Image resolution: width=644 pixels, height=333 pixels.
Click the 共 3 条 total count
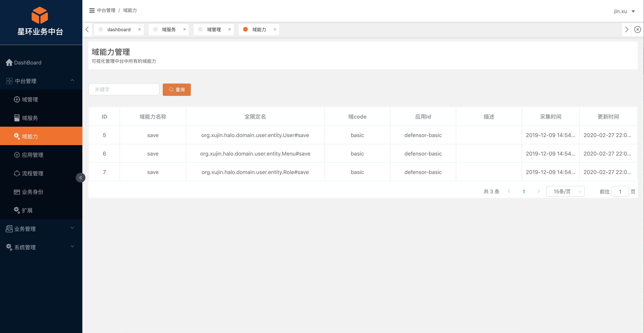(x=491, y=191)
